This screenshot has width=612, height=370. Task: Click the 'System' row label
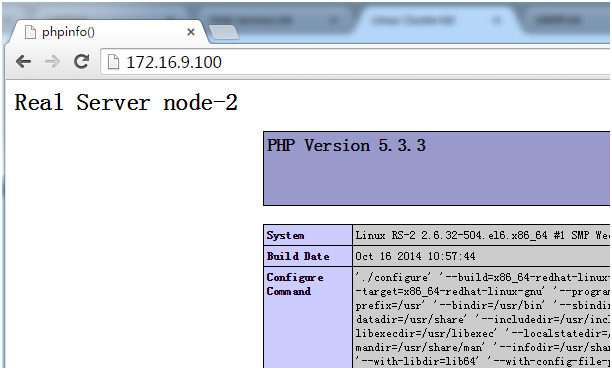[x=285, y=235]
